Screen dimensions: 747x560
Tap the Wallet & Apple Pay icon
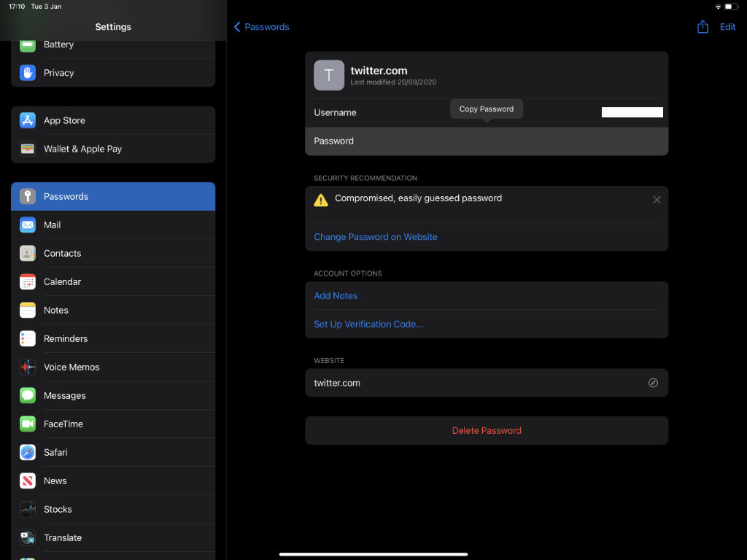point(28,149)
